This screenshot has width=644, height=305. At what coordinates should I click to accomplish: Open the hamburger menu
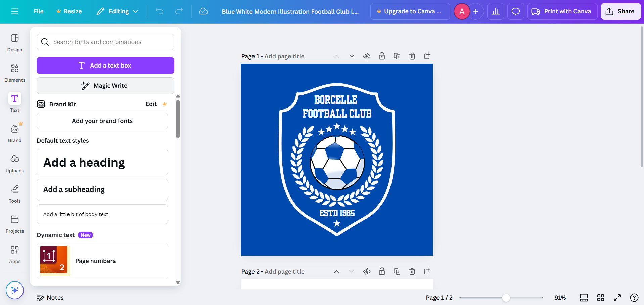click(x=14, y=11)
